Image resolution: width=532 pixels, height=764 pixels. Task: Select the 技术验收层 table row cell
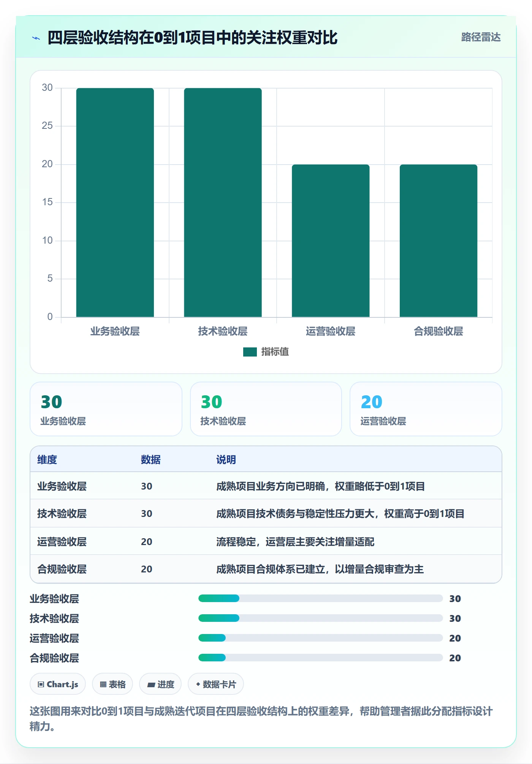(x=62, y=514)
